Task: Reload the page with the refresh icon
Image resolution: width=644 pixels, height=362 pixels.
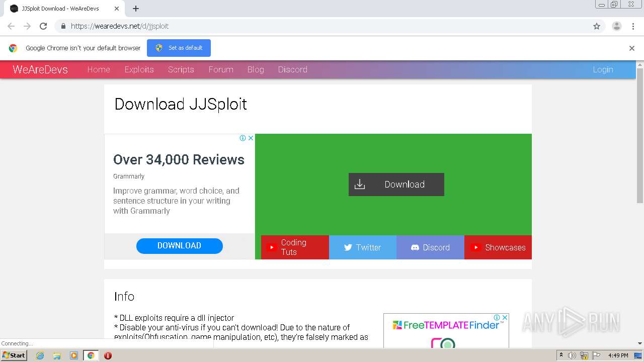Action: pos(43,26)
